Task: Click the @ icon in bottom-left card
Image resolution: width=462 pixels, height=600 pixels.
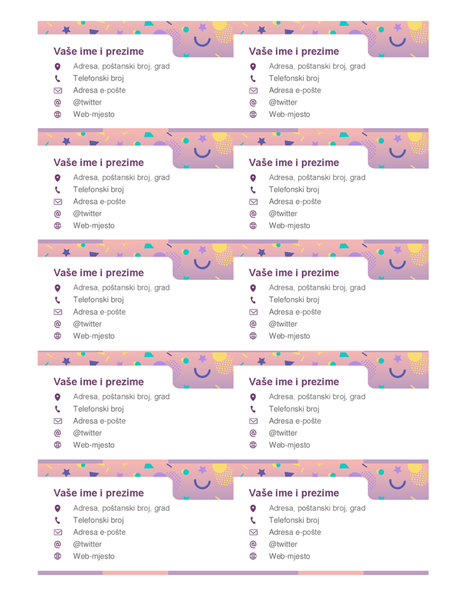Action: point(57,544)
